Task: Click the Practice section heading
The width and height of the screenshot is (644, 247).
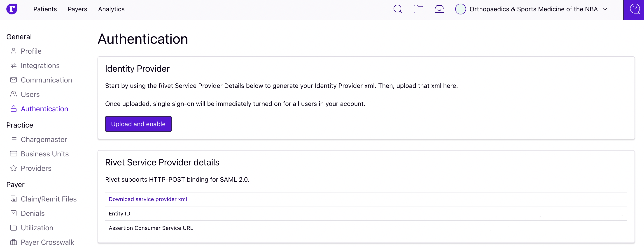Action: tap(20, 125)
